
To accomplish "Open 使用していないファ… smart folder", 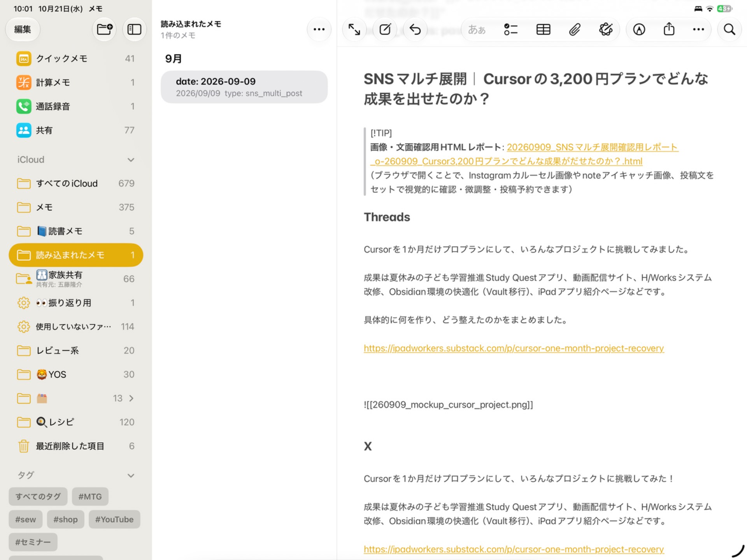I will 76,327.
